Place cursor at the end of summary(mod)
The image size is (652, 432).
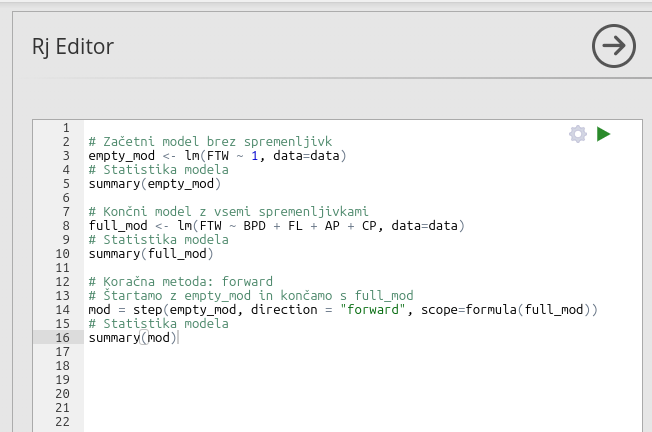[178, 337]
